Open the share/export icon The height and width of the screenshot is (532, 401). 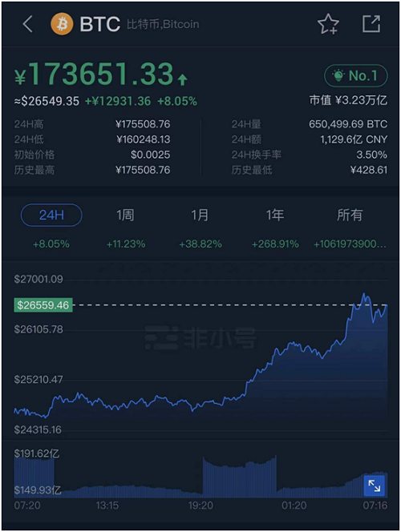[371, 24]
